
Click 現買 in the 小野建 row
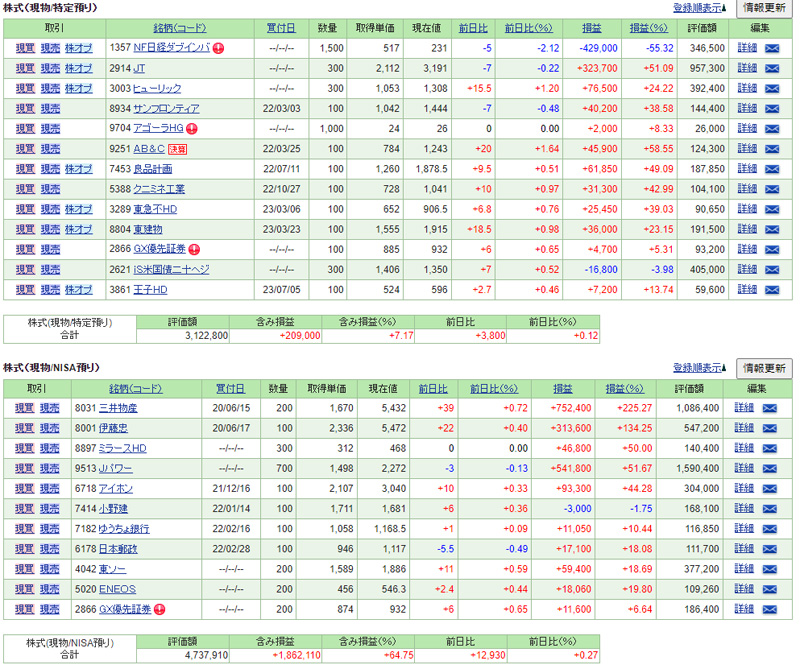click(x=24, y=509)
